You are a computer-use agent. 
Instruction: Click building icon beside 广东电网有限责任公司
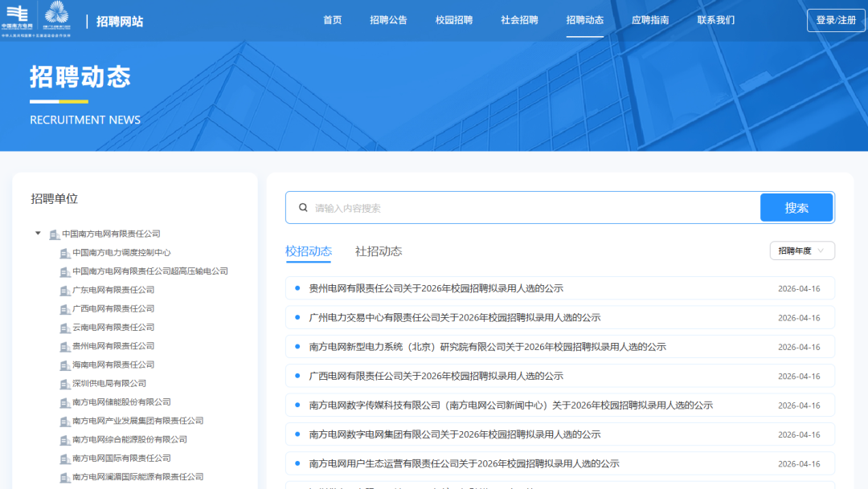click(x=65, y=291)
